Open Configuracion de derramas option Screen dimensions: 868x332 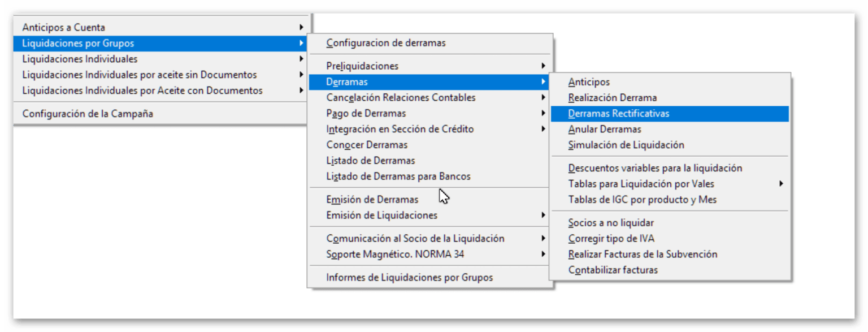[x=386, y=42]
